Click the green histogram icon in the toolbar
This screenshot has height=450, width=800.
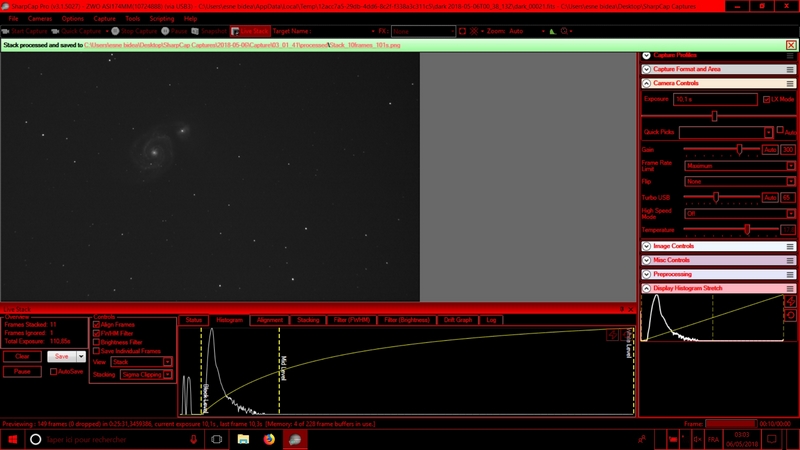point(553,31)
